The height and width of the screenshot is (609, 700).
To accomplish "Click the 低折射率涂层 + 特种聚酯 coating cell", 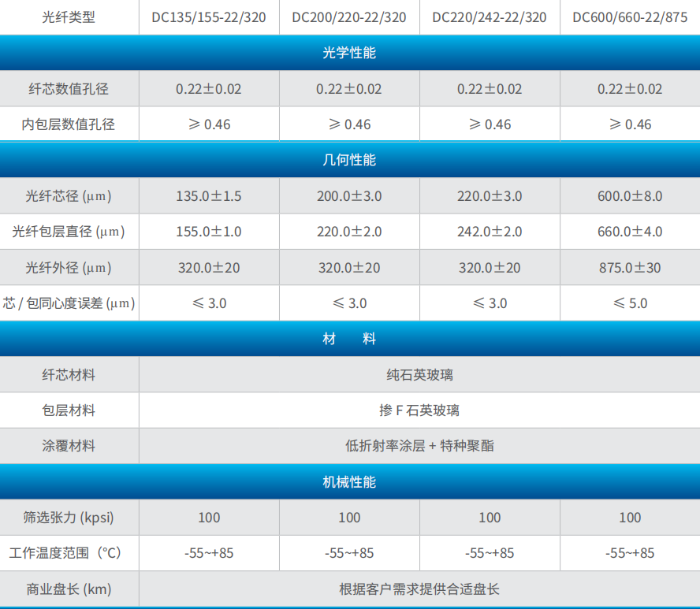I will click(x=419, y=446).
